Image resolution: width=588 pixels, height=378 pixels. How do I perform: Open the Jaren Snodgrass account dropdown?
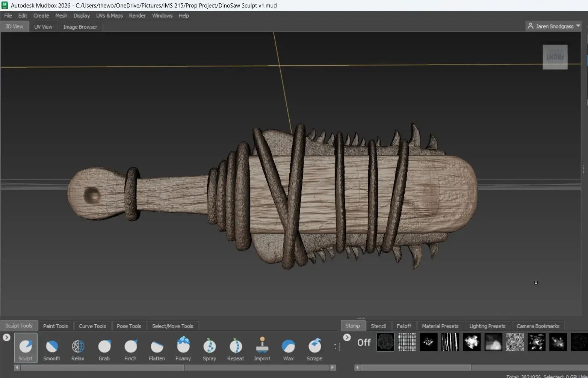(x=554, y=26)
